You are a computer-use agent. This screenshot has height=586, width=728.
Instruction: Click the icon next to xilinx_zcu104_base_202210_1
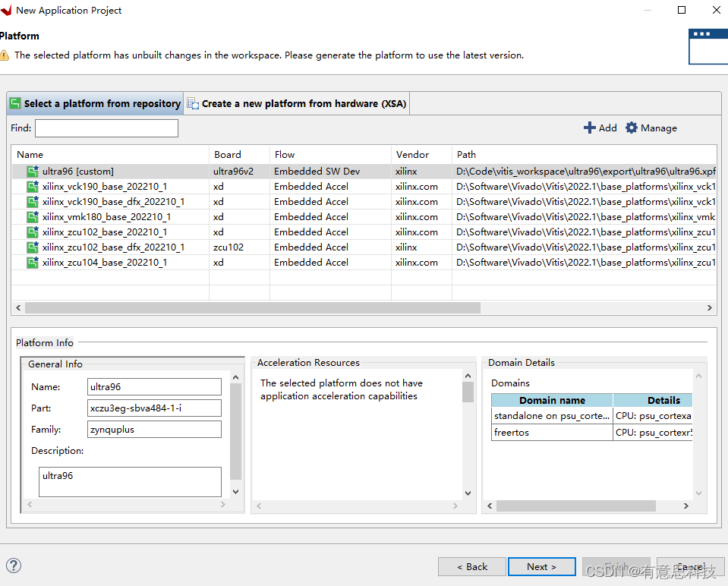(x=33, y=263)
